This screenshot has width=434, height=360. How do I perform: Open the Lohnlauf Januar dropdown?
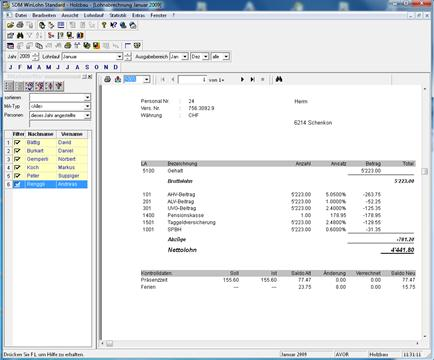(x=119, y=57)
